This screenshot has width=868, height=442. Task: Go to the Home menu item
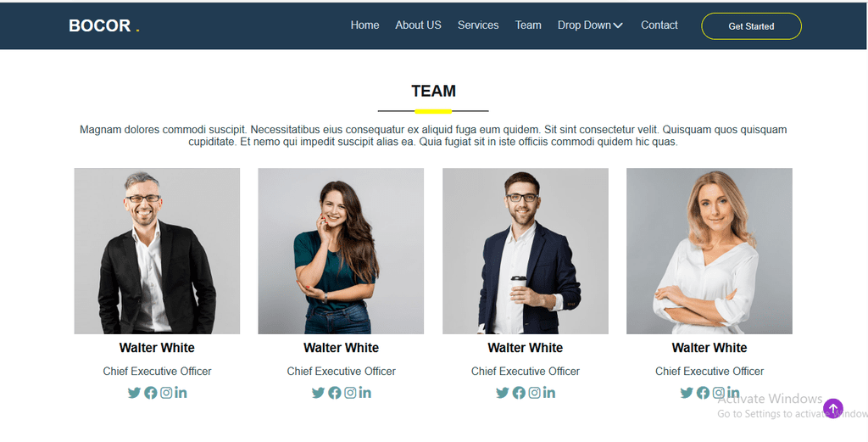click(x=364, y=25)
